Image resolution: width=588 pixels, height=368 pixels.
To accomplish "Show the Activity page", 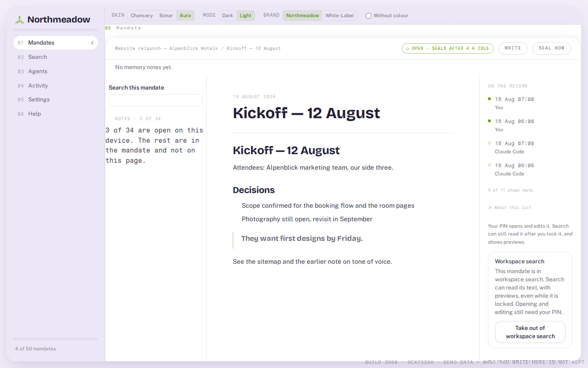I will pos(56,85).
